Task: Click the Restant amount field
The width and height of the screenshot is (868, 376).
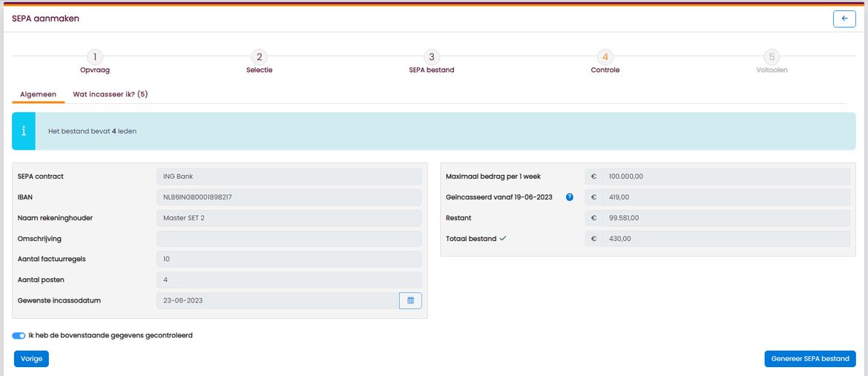Action: (x=726, y=218)
